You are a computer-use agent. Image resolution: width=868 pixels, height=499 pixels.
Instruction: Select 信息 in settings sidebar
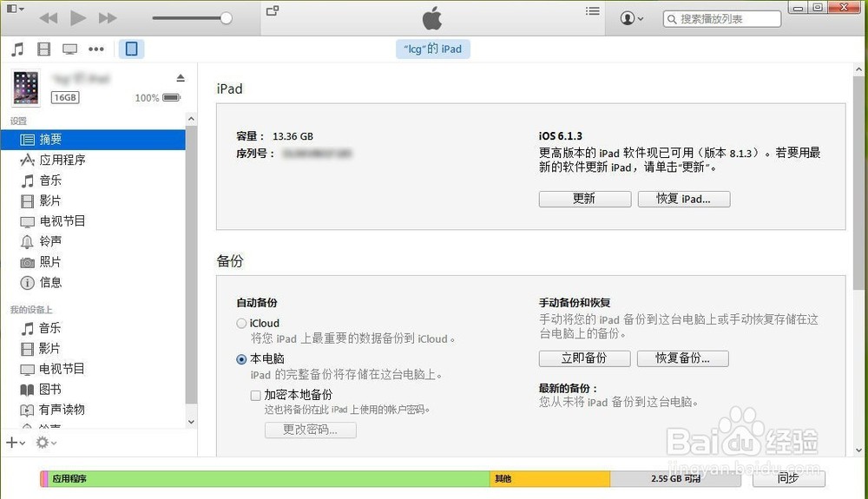[x=93, y=283]
